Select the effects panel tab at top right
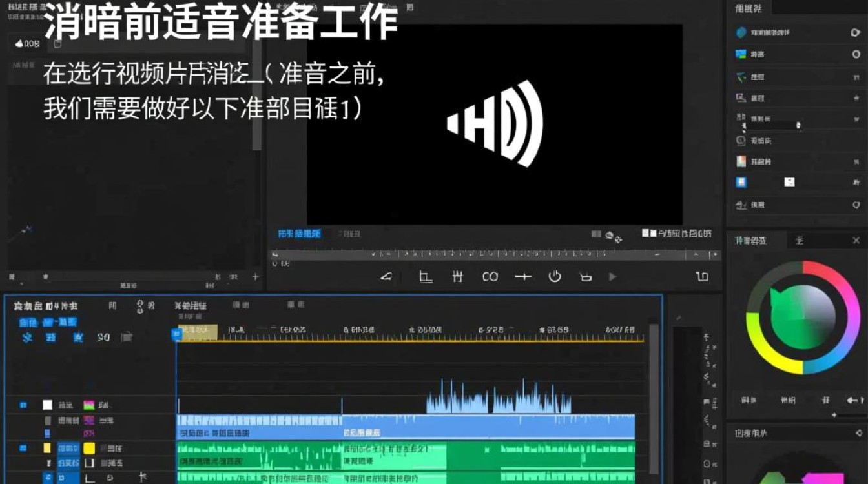This screenshot has height=484, width=868. [749, 8]
